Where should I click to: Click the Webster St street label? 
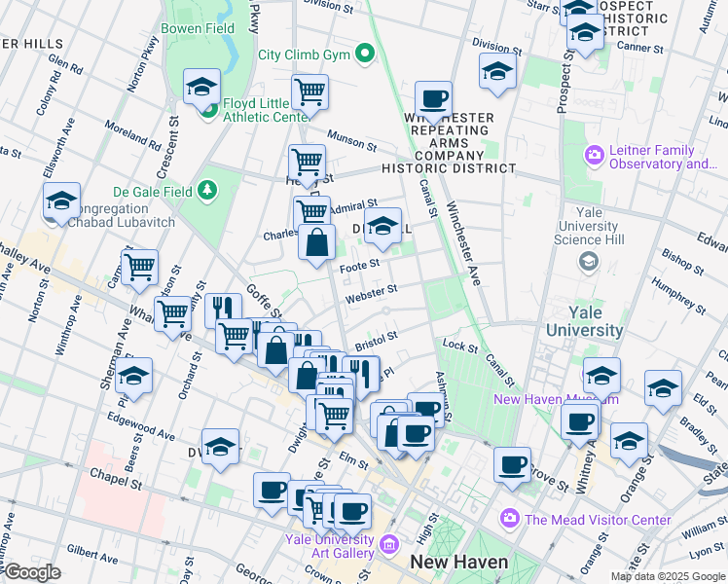[372, 294]
